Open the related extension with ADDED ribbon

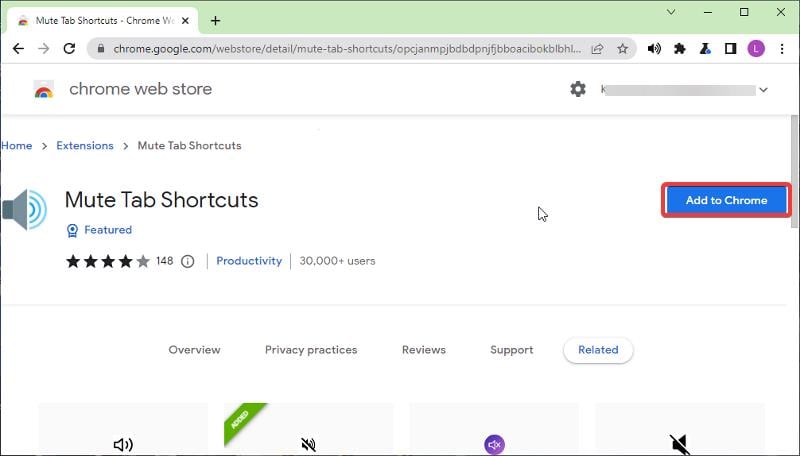[309, 429]
